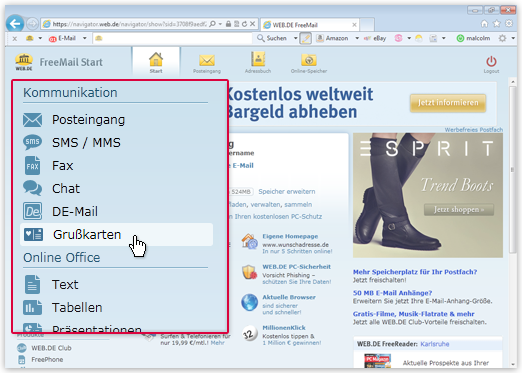Open Grußkarten greeting card icon

coord(33,234)
